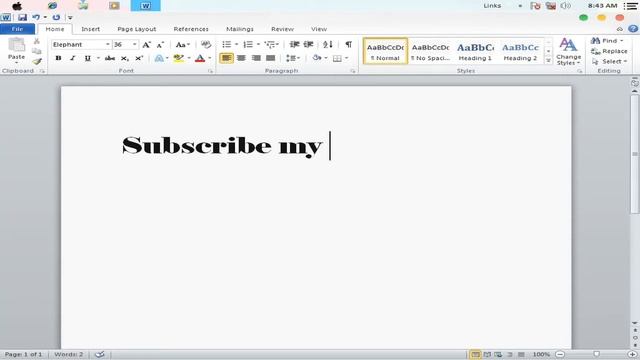This screenshot has height=360, width=640.
Task: Click the Shrink Font icon
Action: click(160, 44)
